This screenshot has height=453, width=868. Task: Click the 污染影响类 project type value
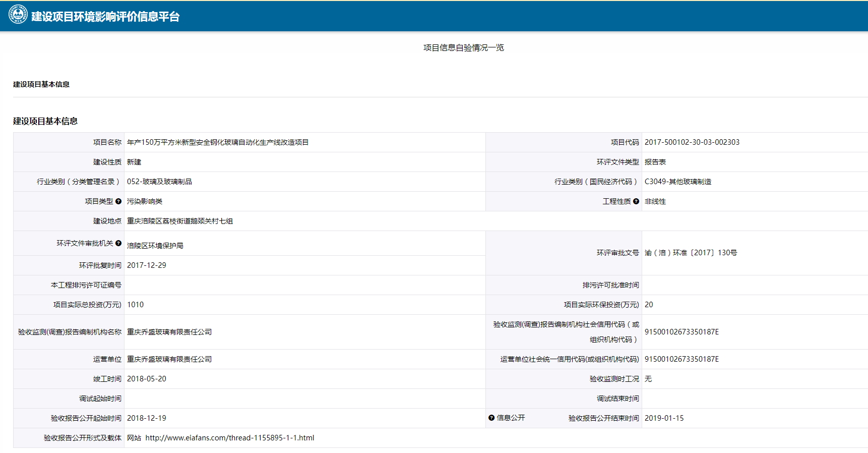click(x=145, y=201)
